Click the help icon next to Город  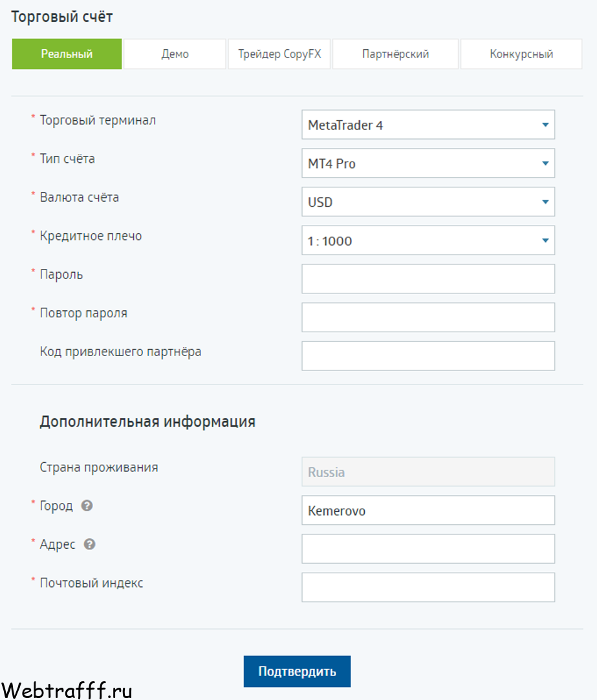(x=87, y=506)
